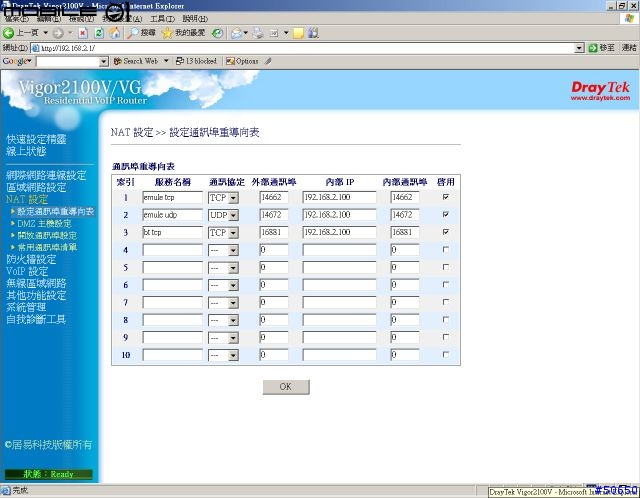This screenshot has width=640, height=498.
Task: Click the Messenger toolbar icon
Action: (313, 33)
